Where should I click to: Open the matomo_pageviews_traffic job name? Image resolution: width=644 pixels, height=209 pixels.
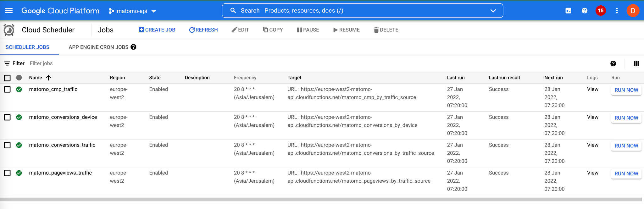click(60, 173)
